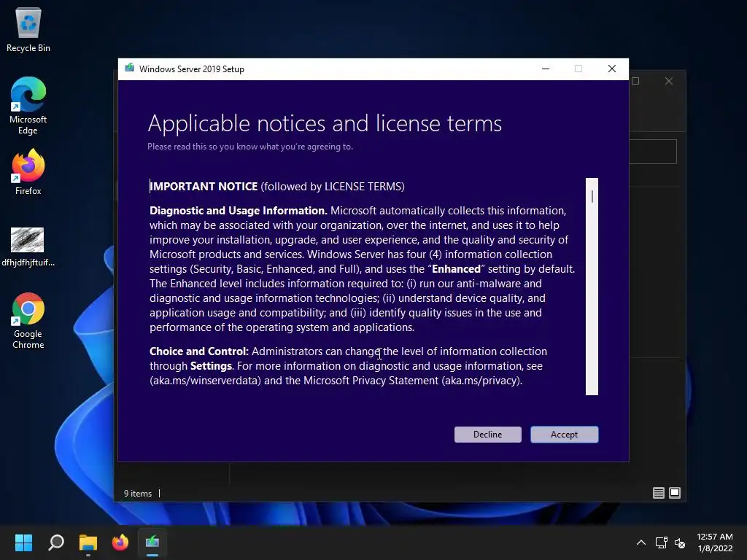Click the "Choice and Control:" bold text
The height and width of the screenshot is (560, 747).
(x=199, y=351)
